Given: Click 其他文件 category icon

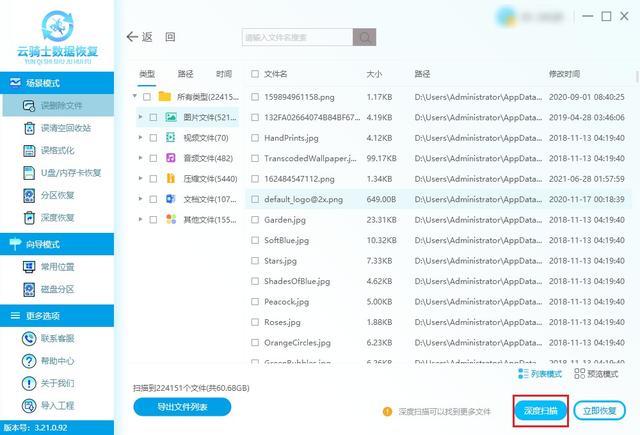Looking at the screenshot, I should (171, 219).
